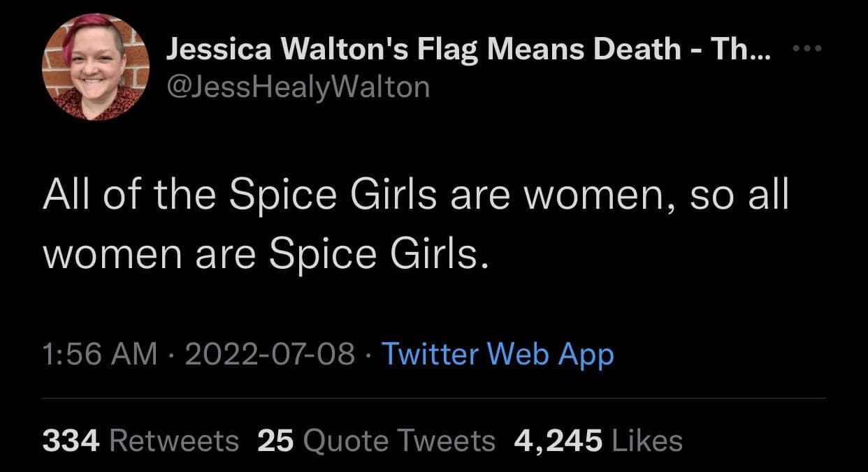Click the tweet line "women are Spice Girls."
The image size is (868, 472).
point(263,256)
